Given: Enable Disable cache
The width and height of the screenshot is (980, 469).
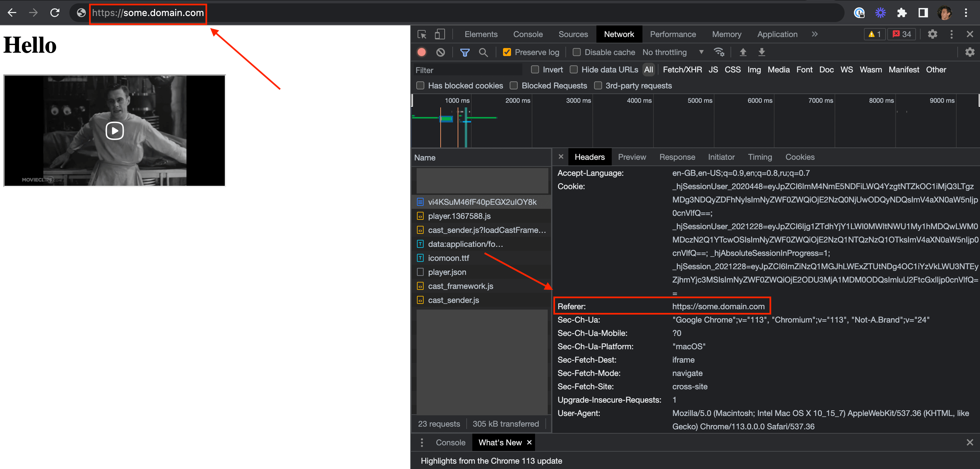Looking at the screenshot, I should point(576,52).
